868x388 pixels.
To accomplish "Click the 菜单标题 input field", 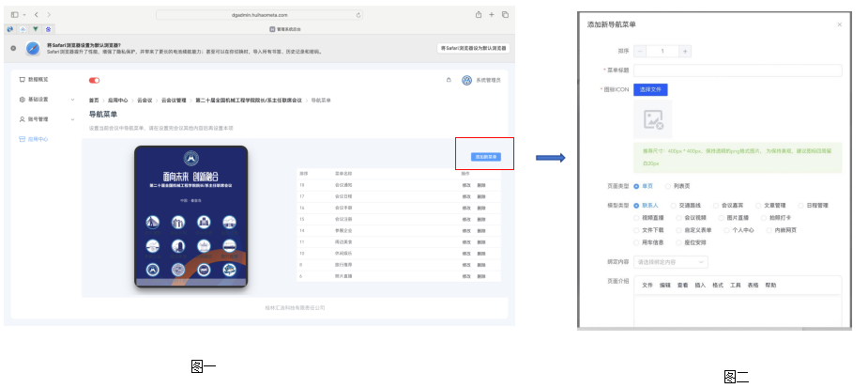I will pos(738,70).
